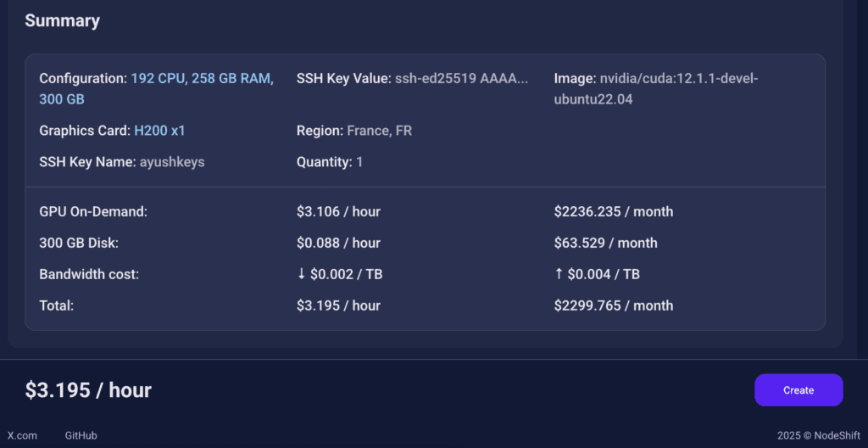Click the truncated ssh-ed25519 key value
The image size is (868, 448).
pyautogui.click(x=461, y=78)
